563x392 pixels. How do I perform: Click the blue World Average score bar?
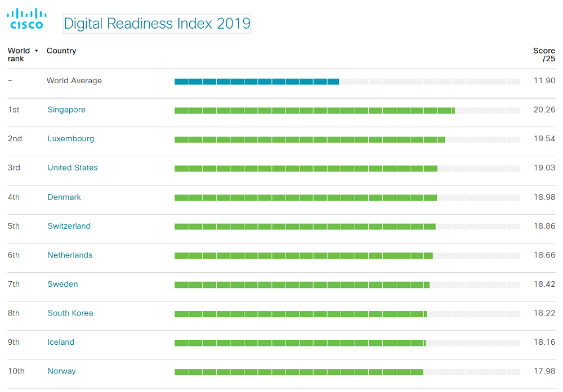coord(257,82)
